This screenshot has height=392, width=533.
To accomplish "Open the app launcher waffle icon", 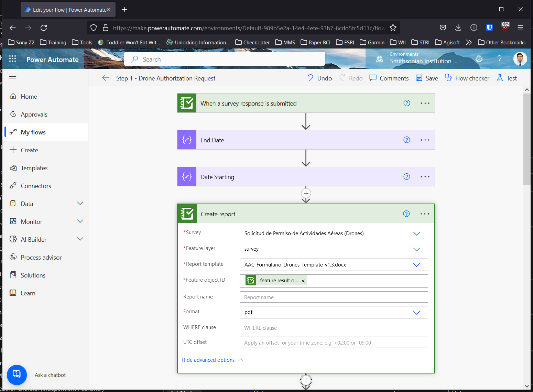I will coord(13,59).
